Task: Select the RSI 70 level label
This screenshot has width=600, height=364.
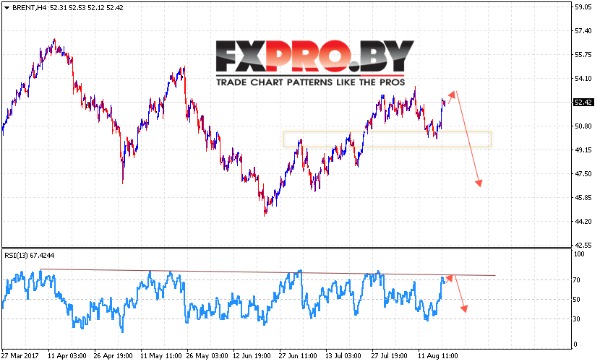Action: click(577, 280)
